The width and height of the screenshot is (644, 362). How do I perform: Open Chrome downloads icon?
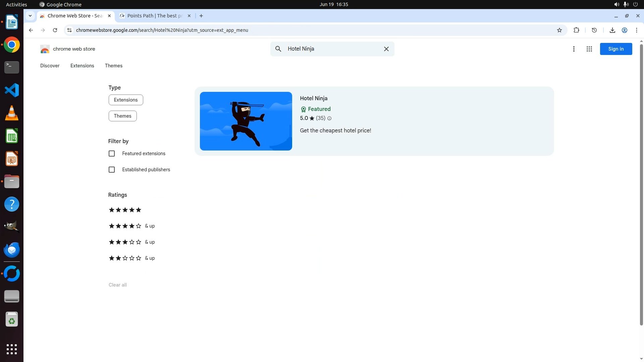[612, 30]
